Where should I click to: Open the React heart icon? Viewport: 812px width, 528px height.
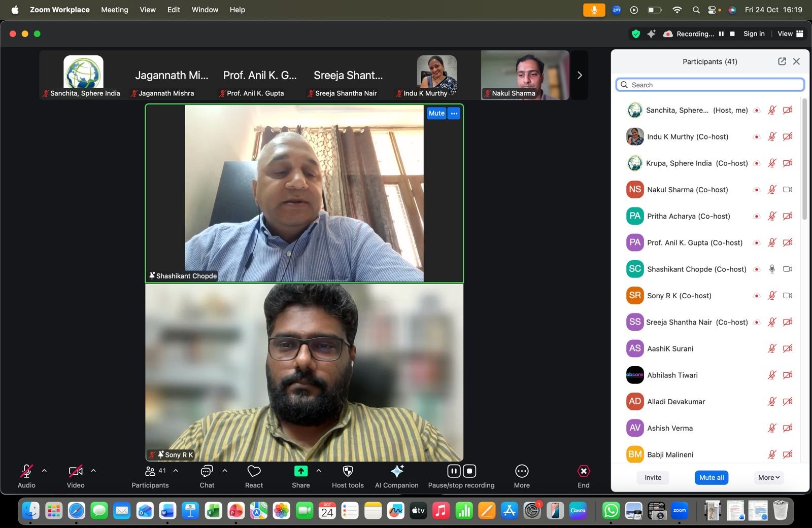[x=254, y=471]
